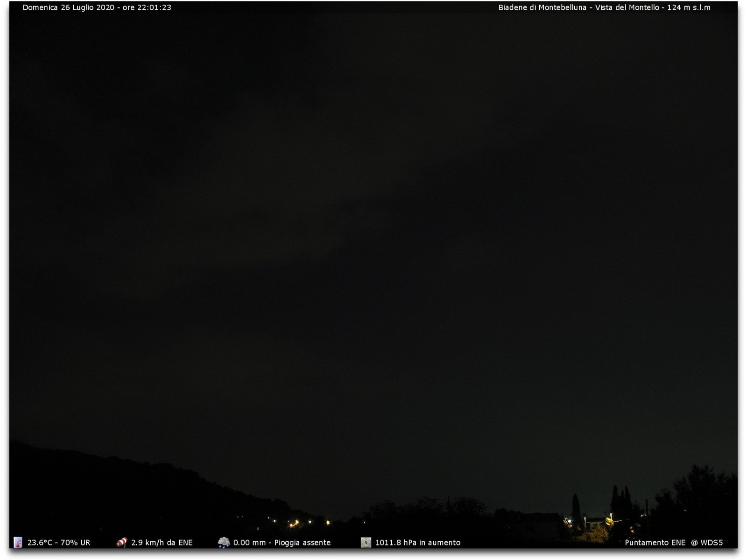The image size is (747, 560).
Task: Click the thermometer temperature icon
Action: [x=18, y=542]
